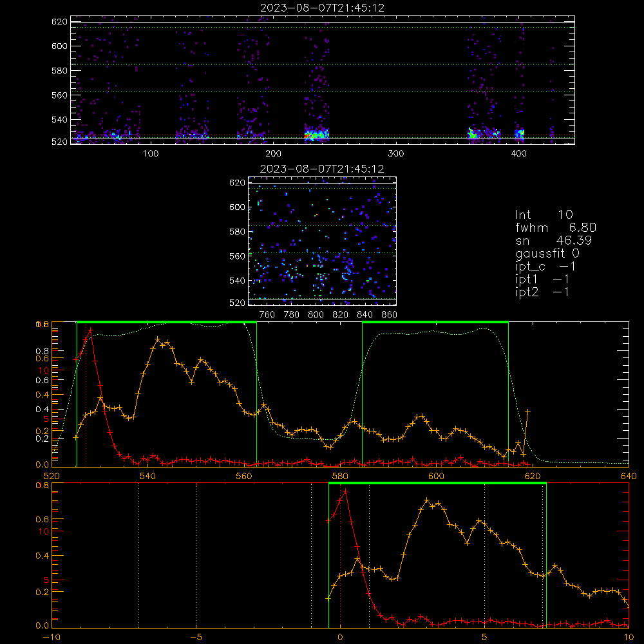The width and height of the screenshot is (644, 644).
Task: Click the thick green bar atop the bottom plot
Action: pos(437,484)
